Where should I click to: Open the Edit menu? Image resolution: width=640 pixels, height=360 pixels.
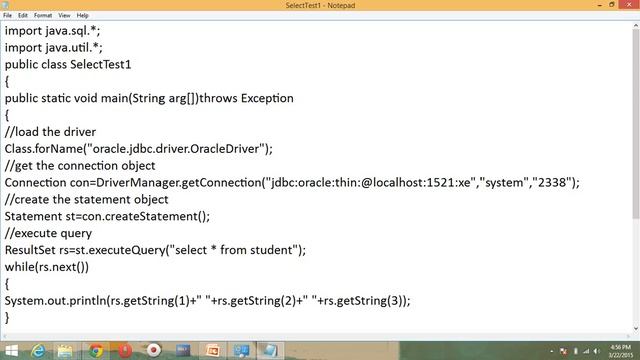(x=23, y=16)
